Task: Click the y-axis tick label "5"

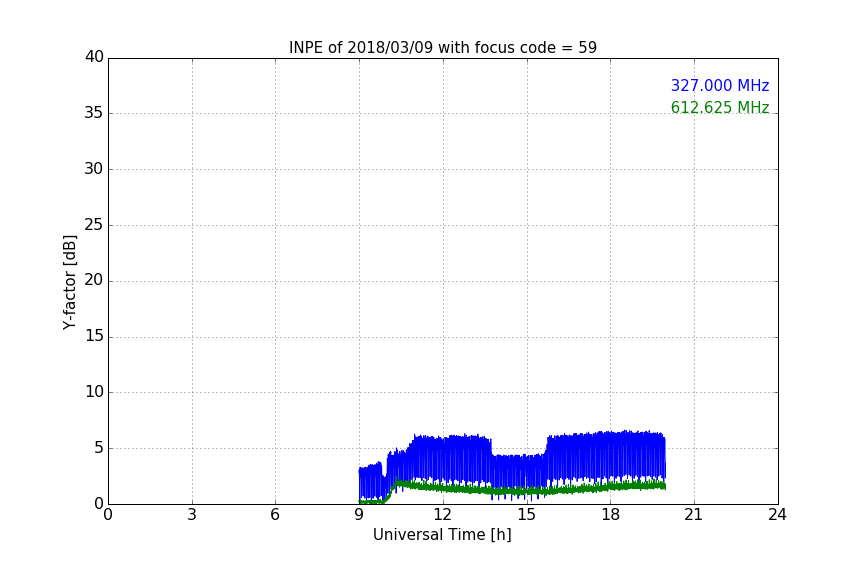Action: click(x=99, y=448)
